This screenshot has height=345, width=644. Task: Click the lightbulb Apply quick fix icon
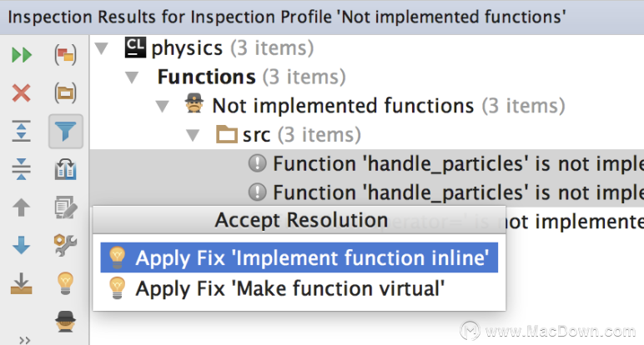point(65,283)
